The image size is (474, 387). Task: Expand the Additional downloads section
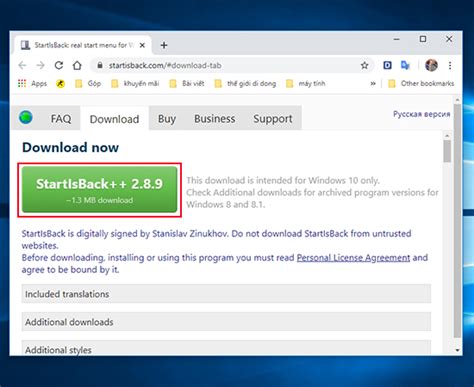click(226, 322)
